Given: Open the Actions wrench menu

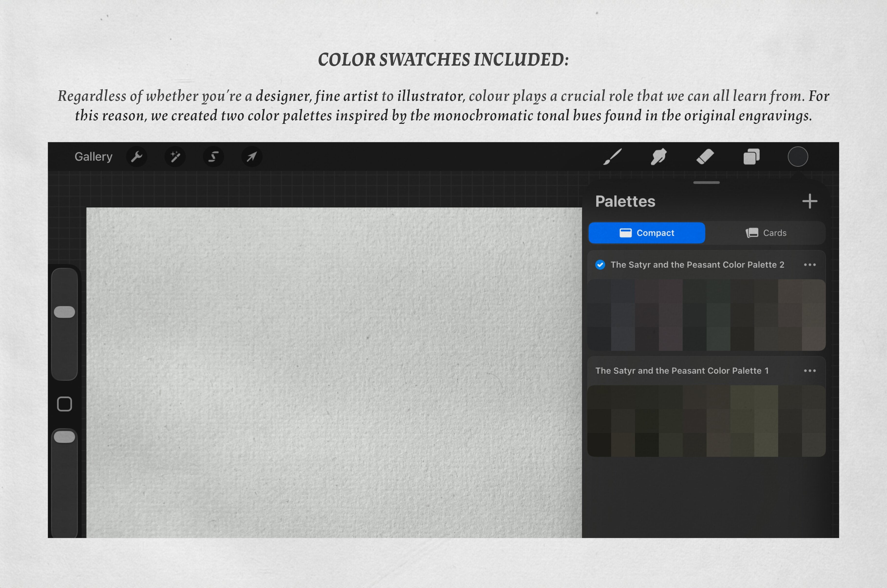Looking at the screenshot, I should [136, 157].
